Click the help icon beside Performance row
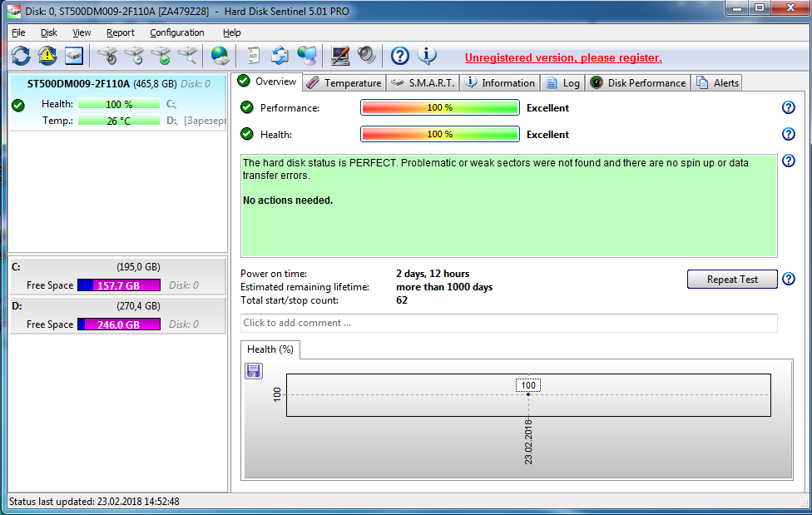 788,107
